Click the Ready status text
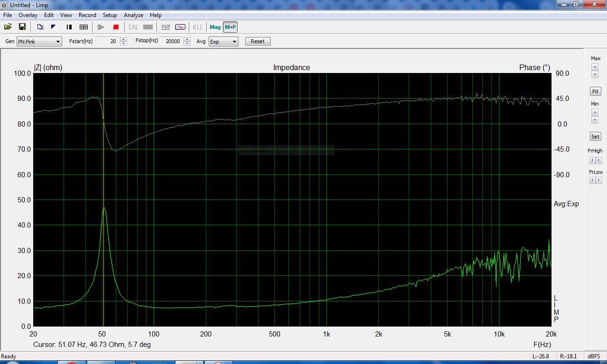This screenshot has width=607, height=364. (9, 356)
